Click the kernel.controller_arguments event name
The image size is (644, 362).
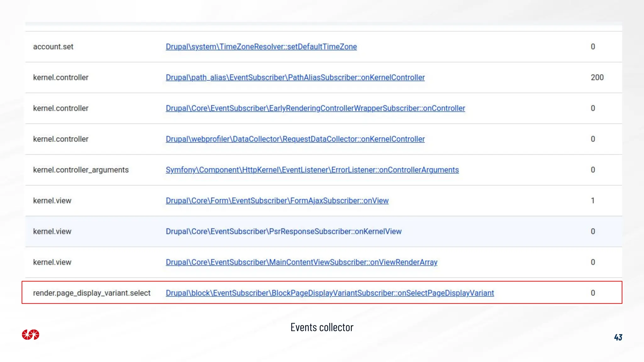(x=81, y=170)
